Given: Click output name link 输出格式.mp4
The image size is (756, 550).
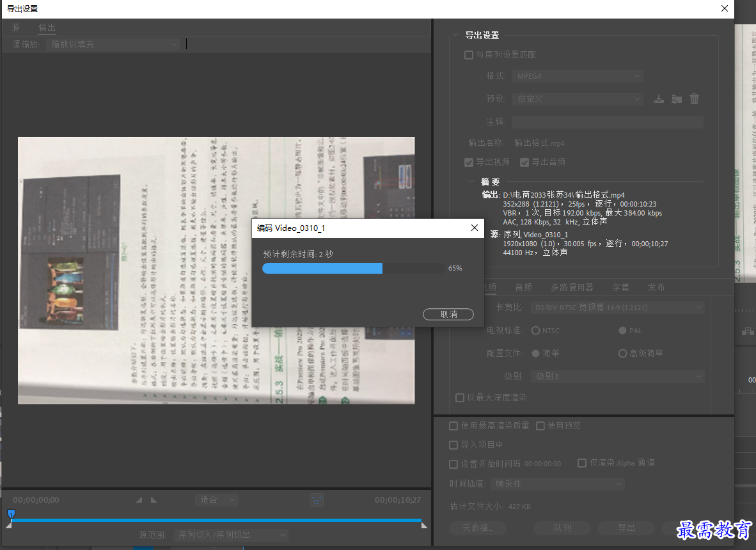Looking at the screenshot, I should 539,143.
